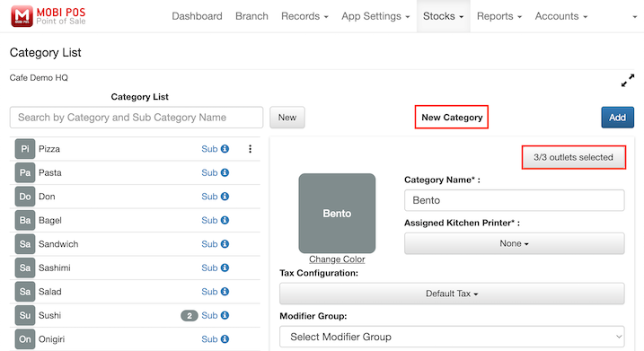Select the Sandwich category name
Viewport: 644px width, 351px height.
click(x=58, y=244)
